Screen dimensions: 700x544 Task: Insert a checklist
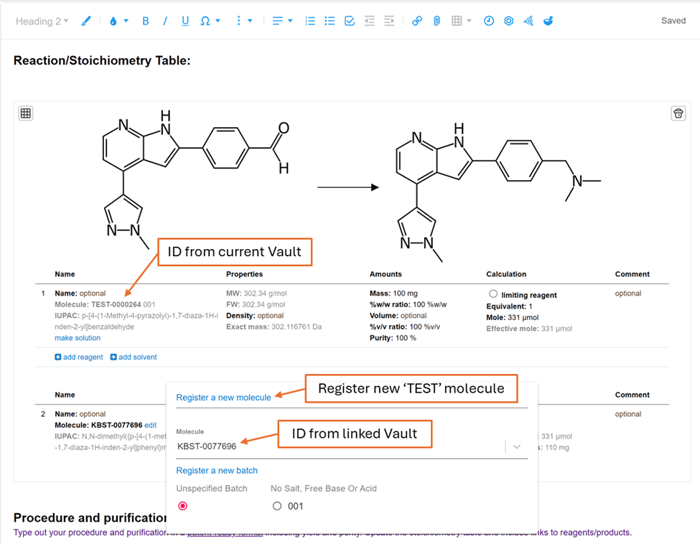coord(350,21)
